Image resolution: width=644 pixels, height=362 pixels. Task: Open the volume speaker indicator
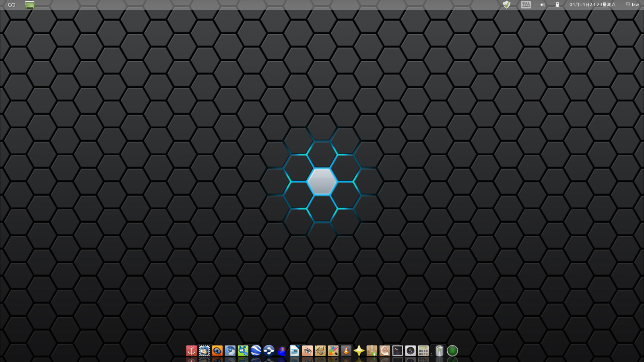pos(542,5)
